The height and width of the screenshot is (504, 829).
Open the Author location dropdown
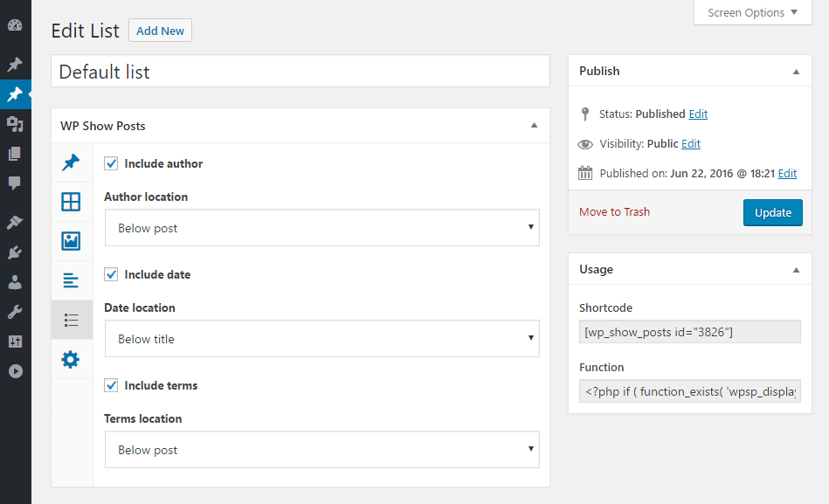(321, 228)
